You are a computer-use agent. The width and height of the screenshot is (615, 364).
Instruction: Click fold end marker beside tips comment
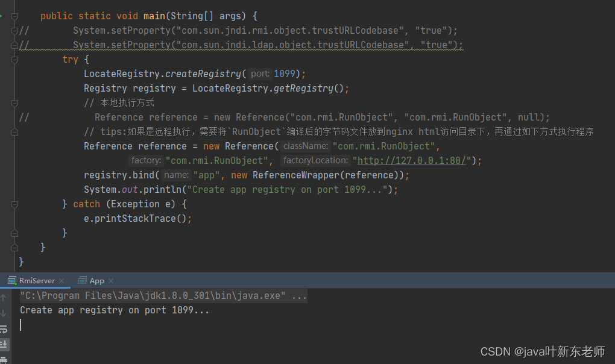tap(15, 132)
